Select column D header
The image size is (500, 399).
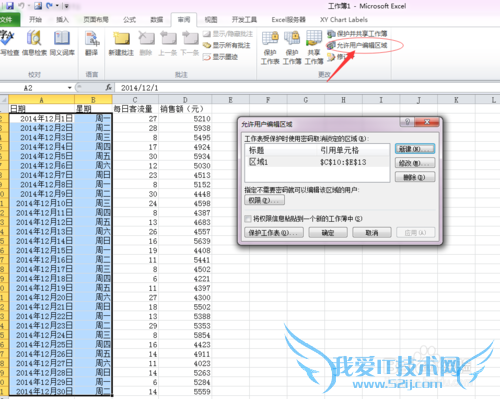(185, 100)
